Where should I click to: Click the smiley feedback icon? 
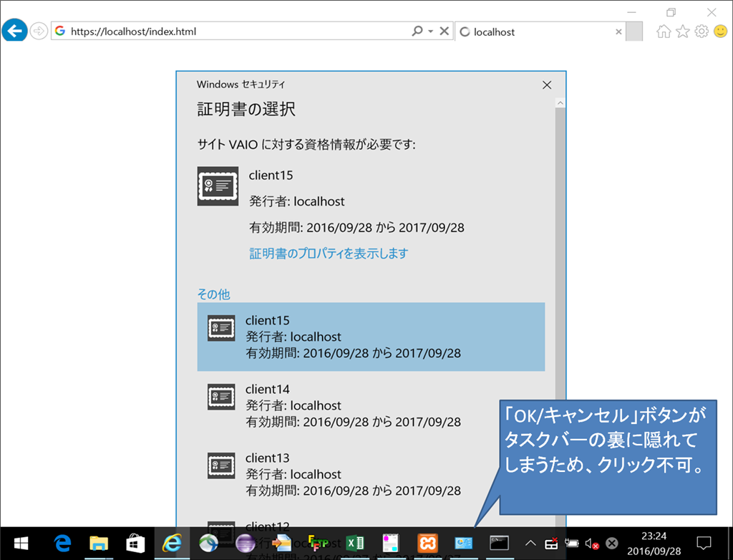click(720, 32)
